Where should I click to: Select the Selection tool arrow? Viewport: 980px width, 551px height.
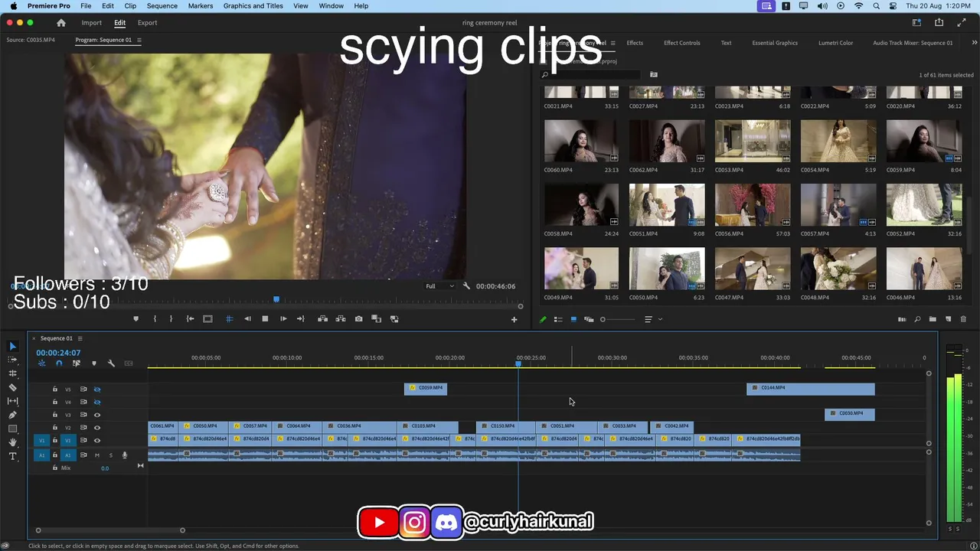point(12,346)
